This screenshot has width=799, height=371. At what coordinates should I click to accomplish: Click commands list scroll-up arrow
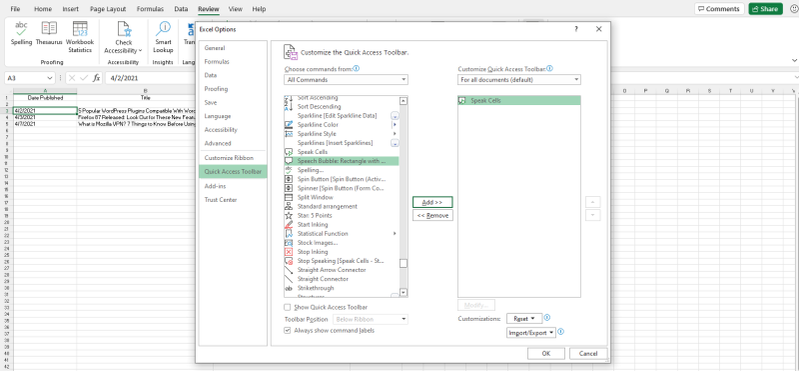404,101
